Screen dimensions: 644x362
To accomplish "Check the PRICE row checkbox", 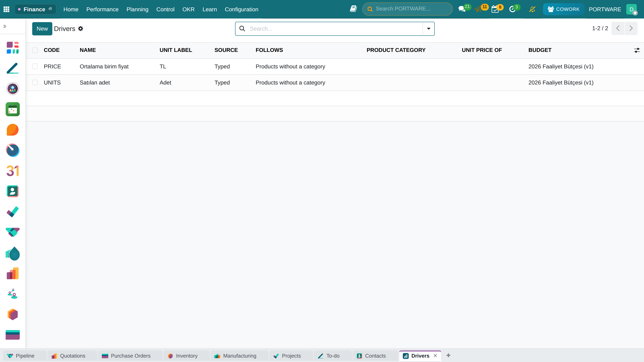I will tap(35, 66).
